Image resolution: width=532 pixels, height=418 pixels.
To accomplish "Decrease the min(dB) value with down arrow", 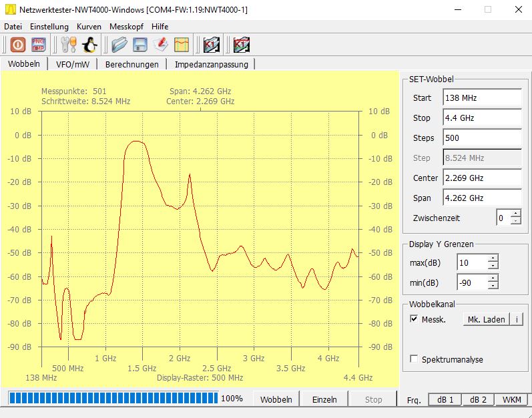I will coord(493,286).
